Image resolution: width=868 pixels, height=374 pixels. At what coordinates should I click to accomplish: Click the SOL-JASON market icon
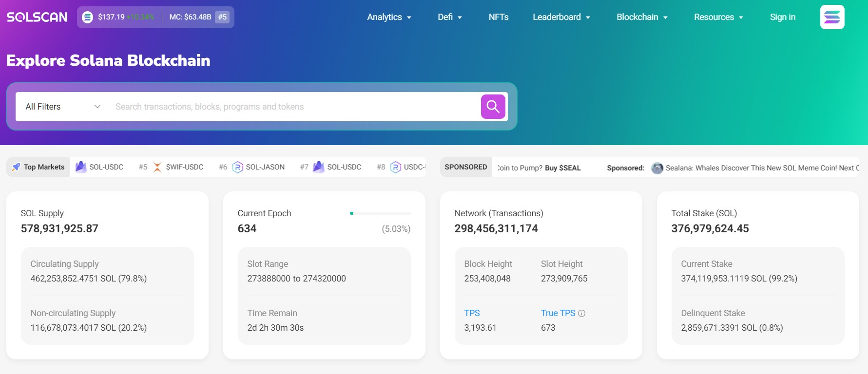(237, 167)
